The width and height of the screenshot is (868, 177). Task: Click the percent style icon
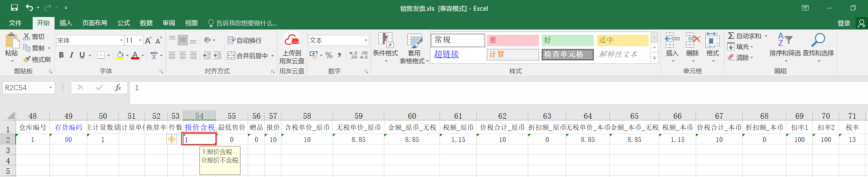329,55
